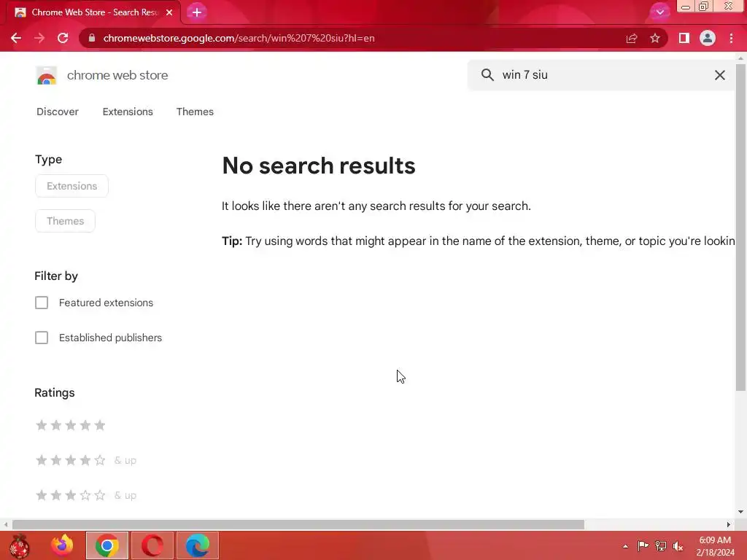
Task: Share this page using share icon
Action: (x=632, y=38)
